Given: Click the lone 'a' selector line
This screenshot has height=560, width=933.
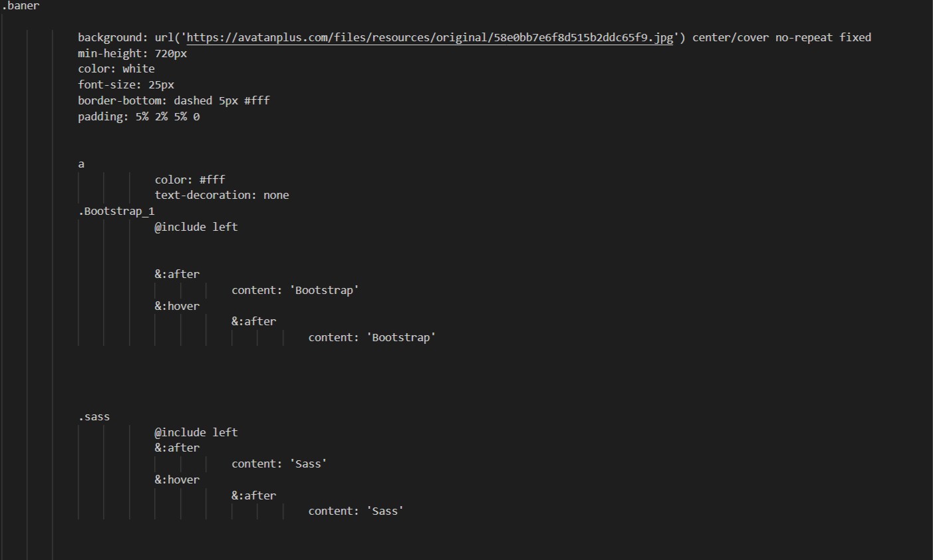Looking at the screenshot, I should point(81,164).
